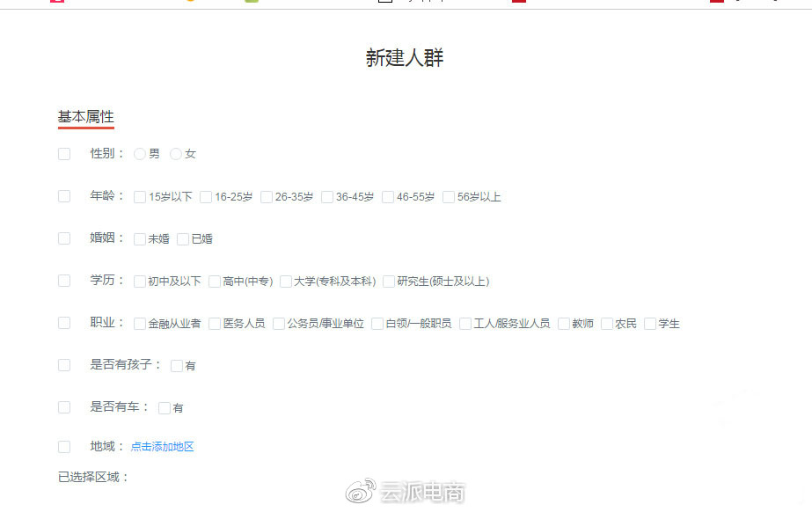Screen dimensions: 812x512
Task: Open 点击添加地区 to add regions
Action: 162,446
